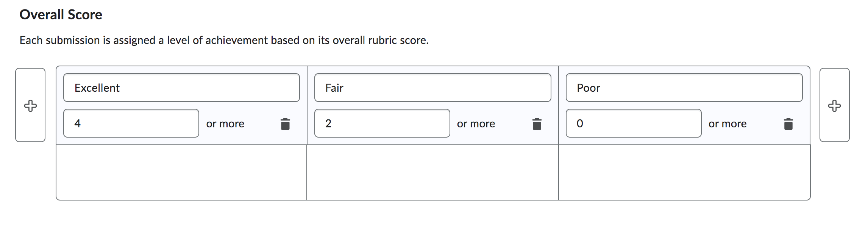Click the score field containing 4
The width and height of the screenshot is (868, 235).
pos(131,124)
